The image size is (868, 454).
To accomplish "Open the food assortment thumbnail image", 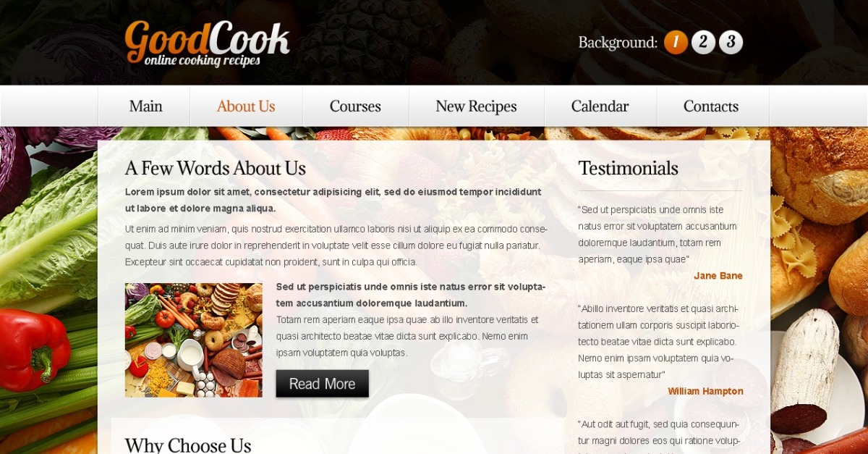I will point(193,340).
